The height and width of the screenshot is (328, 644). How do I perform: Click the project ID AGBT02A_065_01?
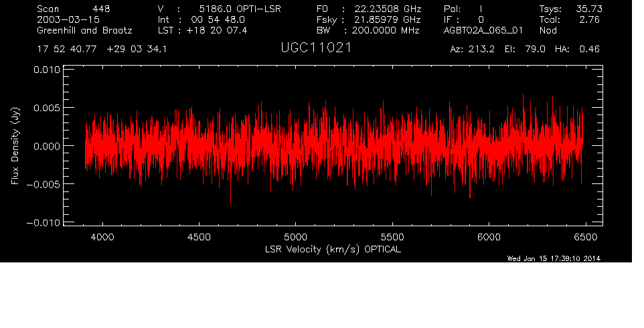481,31
